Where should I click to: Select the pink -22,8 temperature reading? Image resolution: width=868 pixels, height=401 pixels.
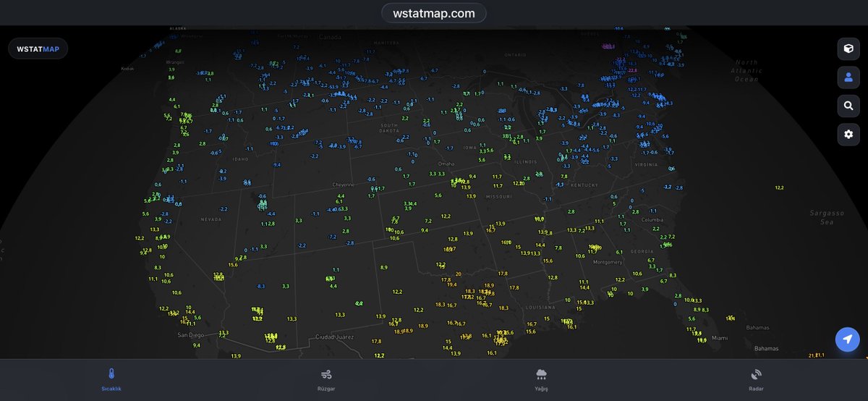click(x=631, y=70)
